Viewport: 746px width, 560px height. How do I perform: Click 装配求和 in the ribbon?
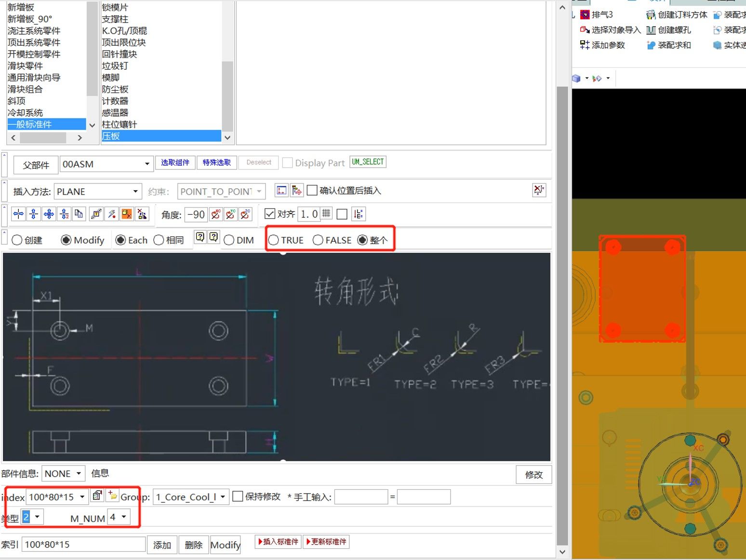pos(669,45)
